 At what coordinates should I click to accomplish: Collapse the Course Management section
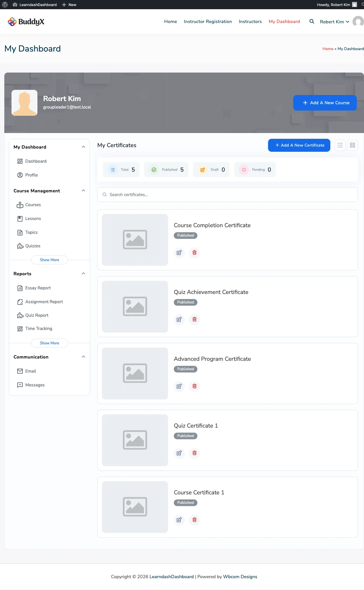(x=83, y=191)
